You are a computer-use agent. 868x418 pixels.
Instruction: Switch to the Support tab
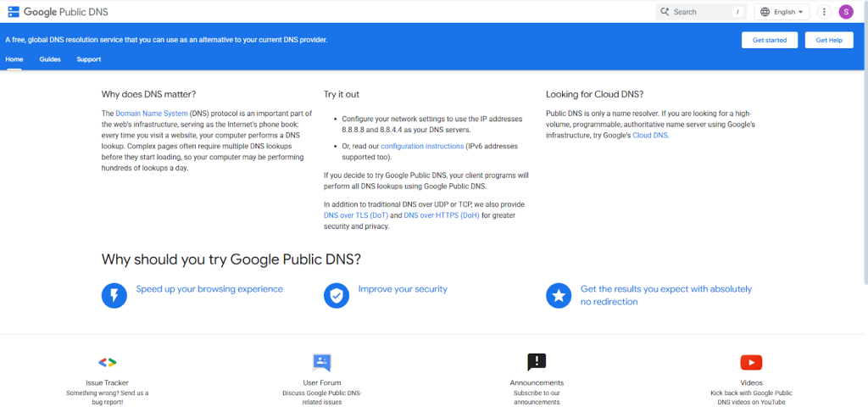tap(88, 59)
